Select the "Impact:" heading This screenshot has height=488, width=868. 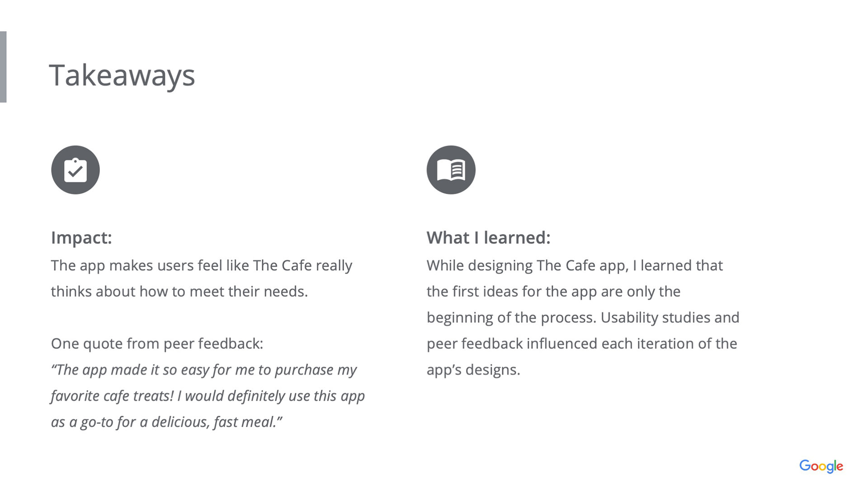[81, 238]
